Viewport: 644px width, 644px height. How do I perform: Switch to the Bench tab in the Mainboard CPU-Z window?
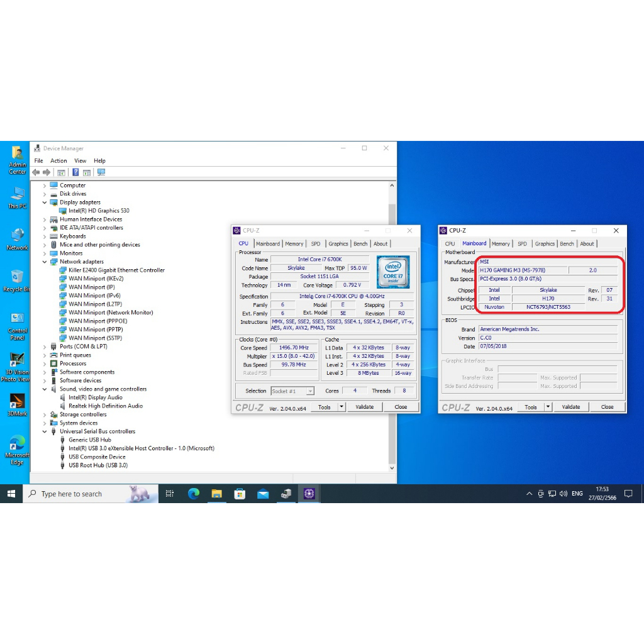[x=567, y=244]
